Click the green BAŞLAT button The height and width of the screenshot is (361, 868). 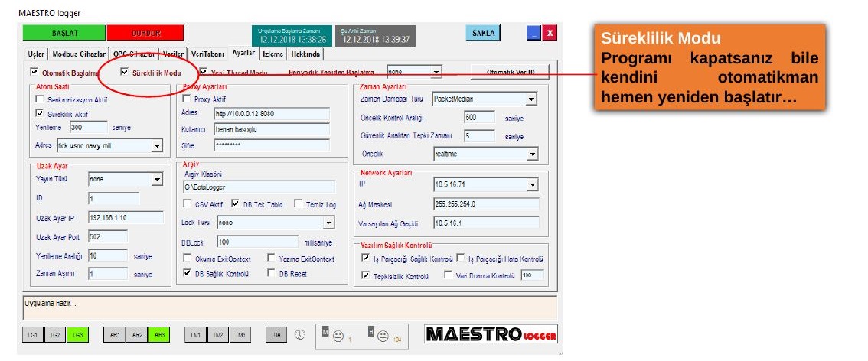click(x=64, y=33)
